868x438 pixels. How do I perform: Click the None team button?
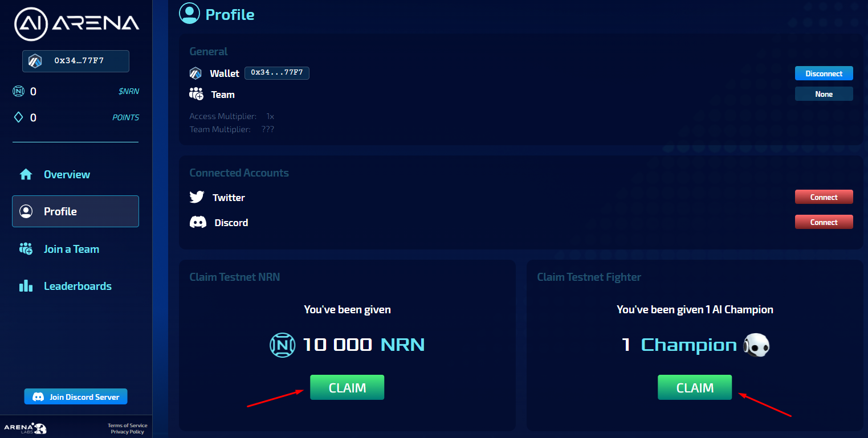click(x=824, y=94)
